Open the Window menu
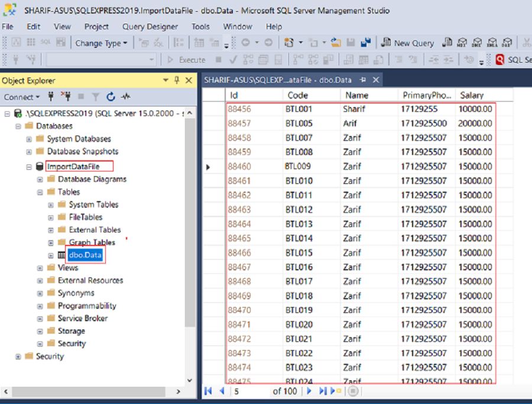 click(x=238, y=27)
